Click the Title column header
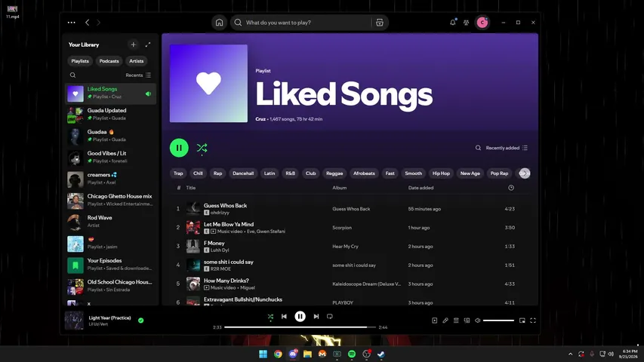644x362 pixels. (x=190, y=188)
